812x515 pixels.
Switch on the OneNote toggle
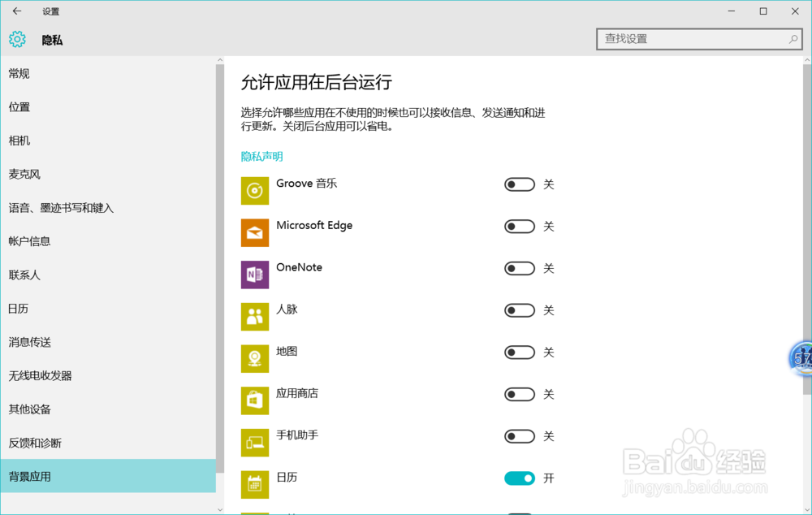520,268
